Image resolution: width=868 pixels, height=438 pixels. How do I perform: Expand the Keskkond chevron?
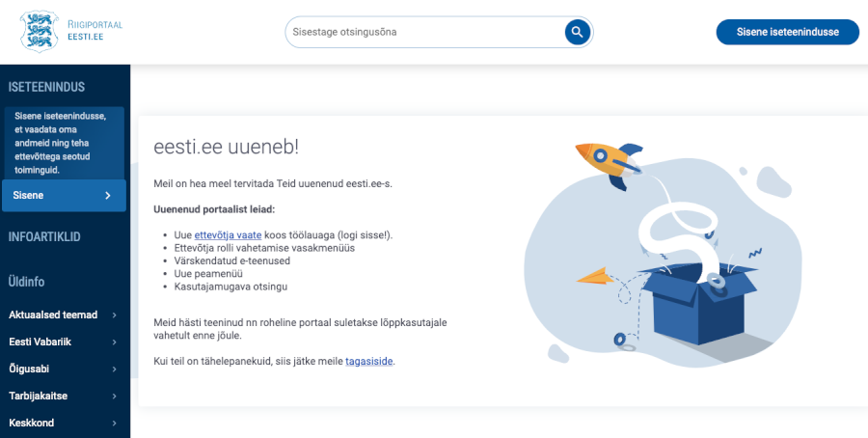coord(114,424)
